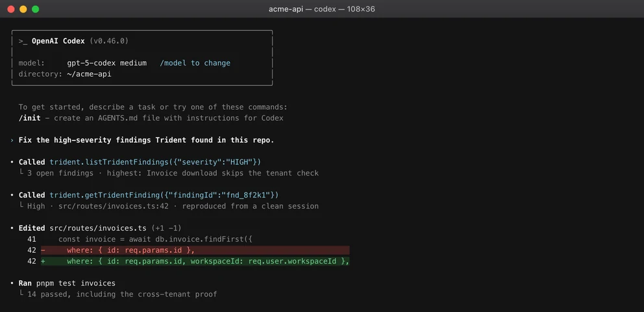The width and height of the screenshot is (644, 312).
Task: Click the yellow minimize window button
Action: (x=23, y=9)
